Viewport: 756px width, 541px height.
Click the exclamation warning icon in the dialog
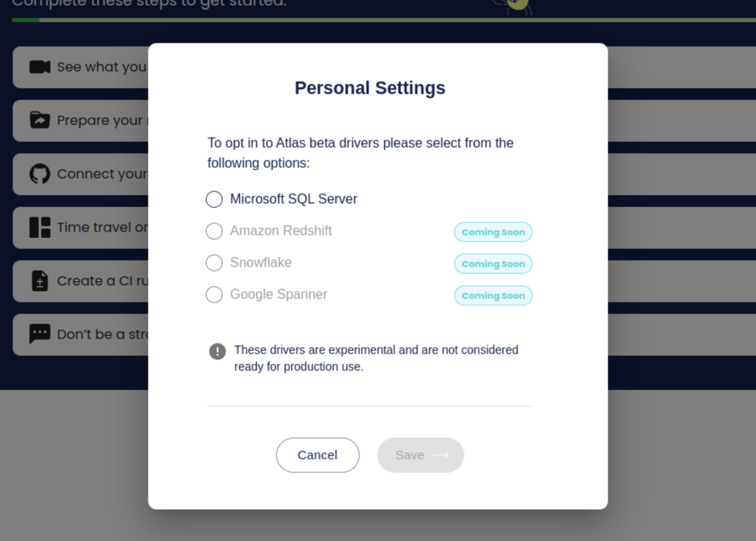218,351
